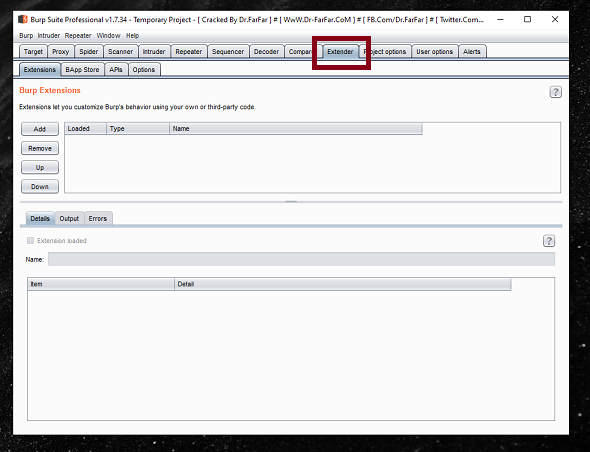Sort by the Loaded column header

point(85,129)
